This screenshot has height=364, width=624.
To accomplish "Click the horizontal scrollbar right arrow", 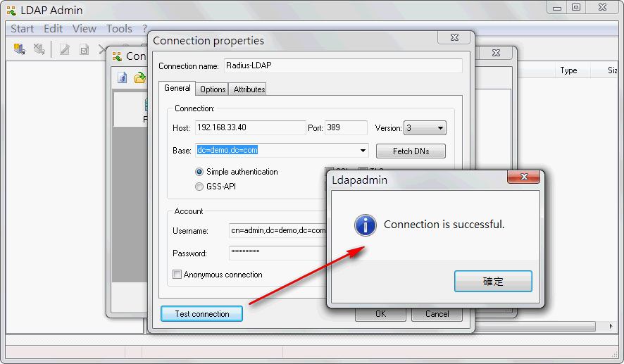I will [611, 326].
